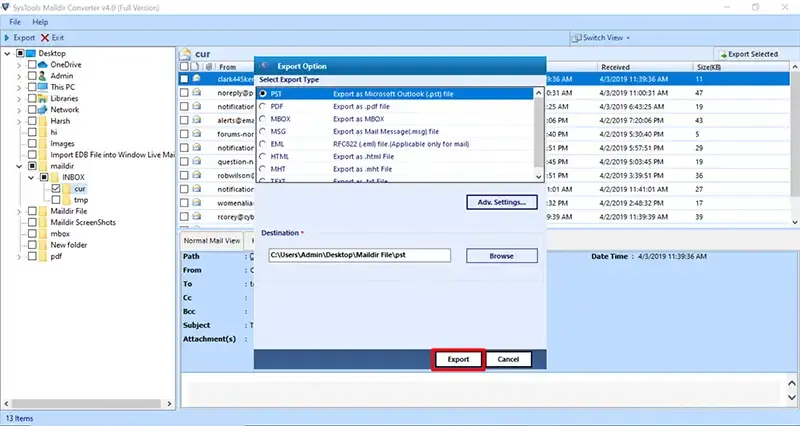Click the Harsh folder icon

point(42,121)
